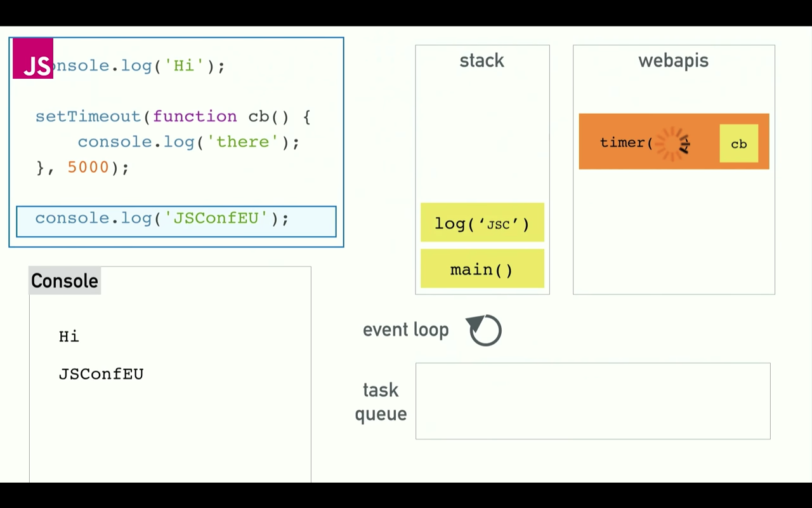Click the event loop circular arrow icon
812x508 pixels.
click(x=483, y=330)
